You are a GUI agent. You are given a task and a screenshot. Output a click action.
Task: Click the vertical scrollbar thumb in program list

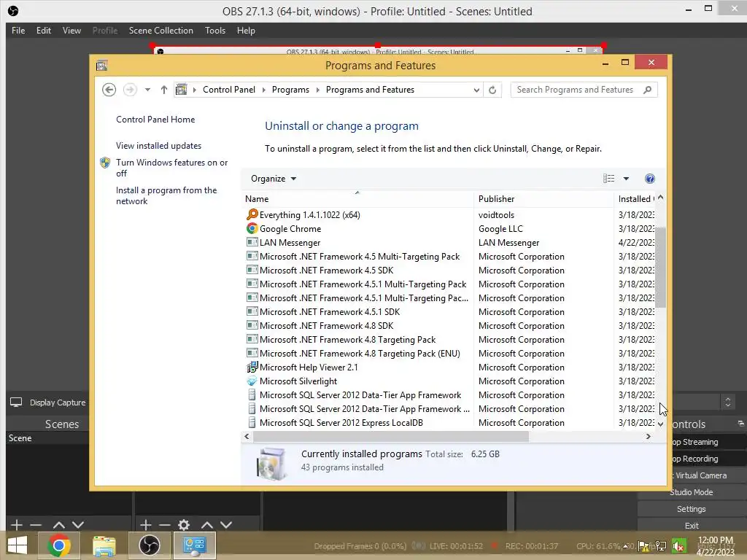660,267
